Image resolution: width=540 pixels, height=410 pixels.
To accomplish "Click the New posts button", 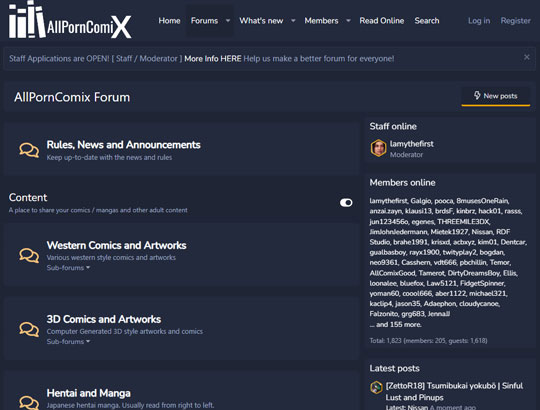I will click(496, 96).
